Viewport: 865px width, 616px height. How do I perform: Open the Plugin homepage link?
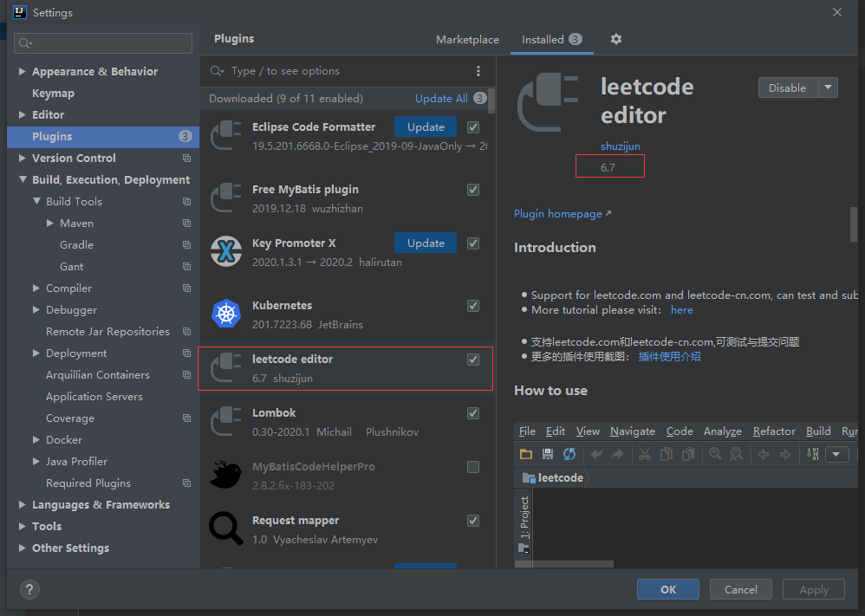point(557,214)
